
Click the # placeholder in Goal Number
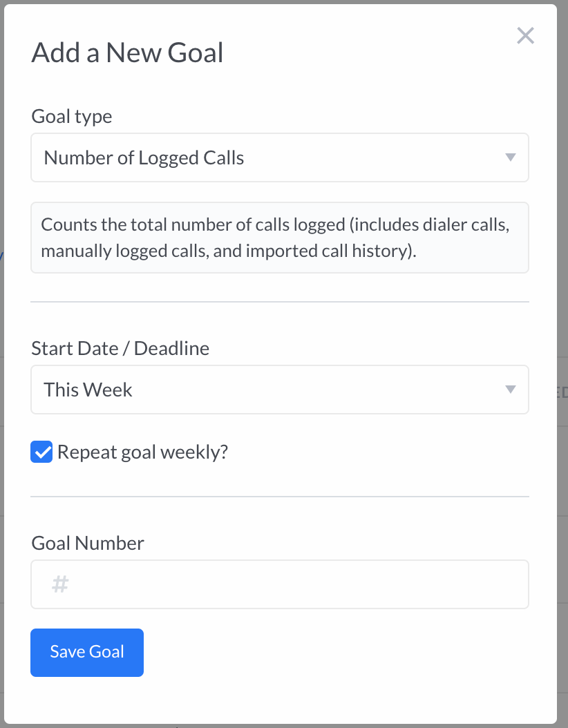(x=60, y=584)
